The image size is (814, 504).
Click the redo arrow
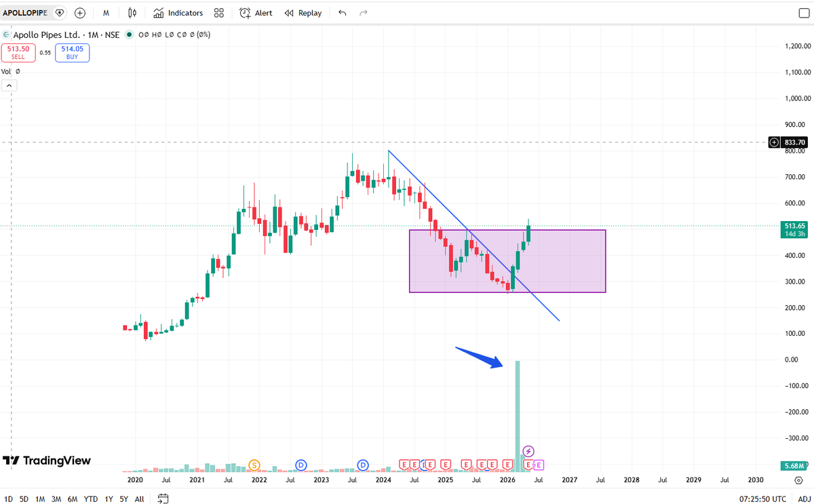[364, 13]
